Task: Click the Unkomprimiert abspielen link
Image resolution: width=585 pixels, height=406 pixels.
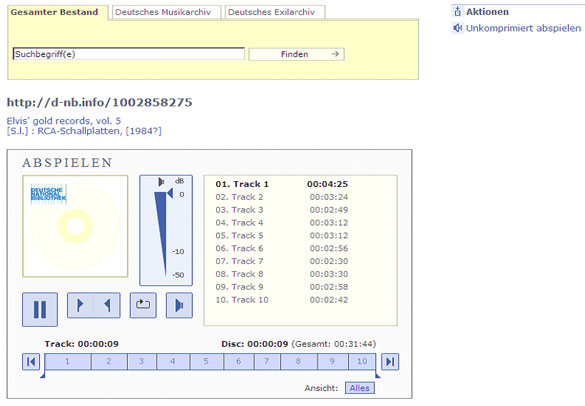Action: 523,28
